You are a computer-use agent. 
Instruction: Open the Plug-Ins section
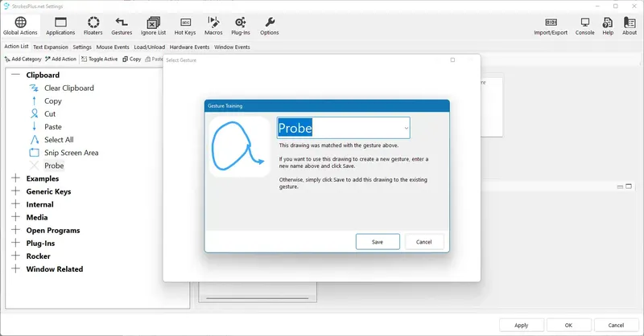240,26
